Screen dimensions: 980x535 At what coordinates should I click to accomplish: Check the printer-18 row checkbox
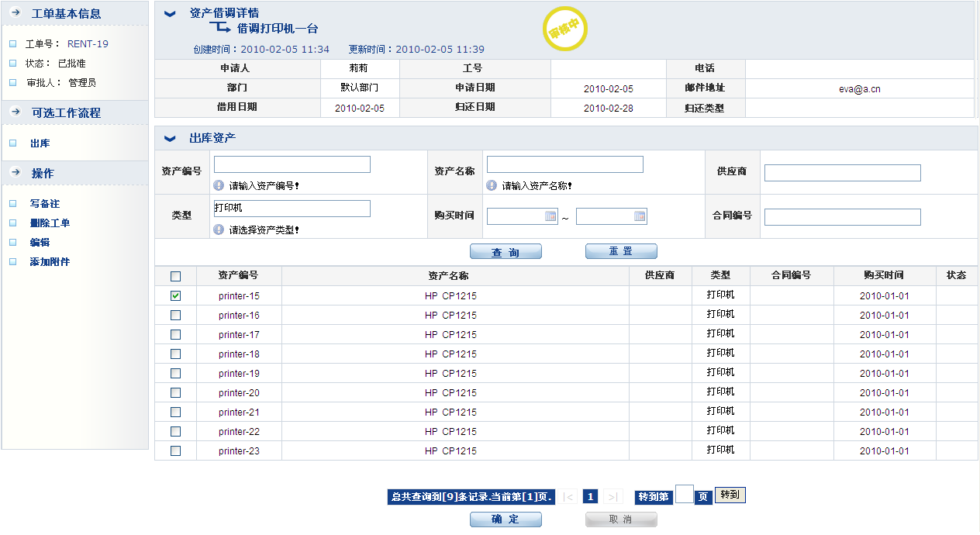[x=176, y=354]
